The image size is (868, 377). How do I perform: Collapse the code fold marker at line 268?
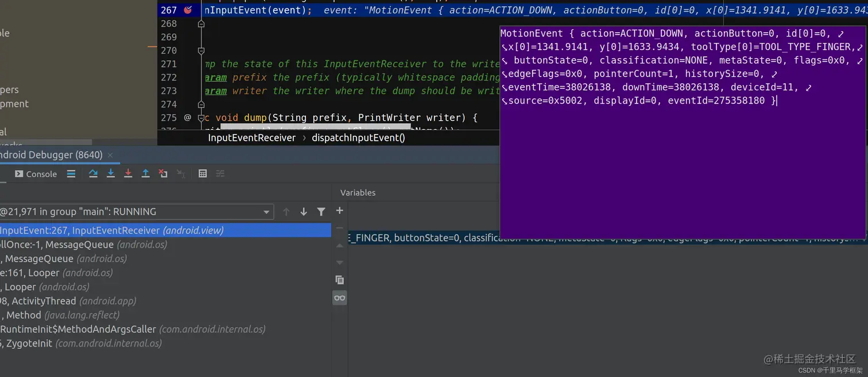(201, 24)
